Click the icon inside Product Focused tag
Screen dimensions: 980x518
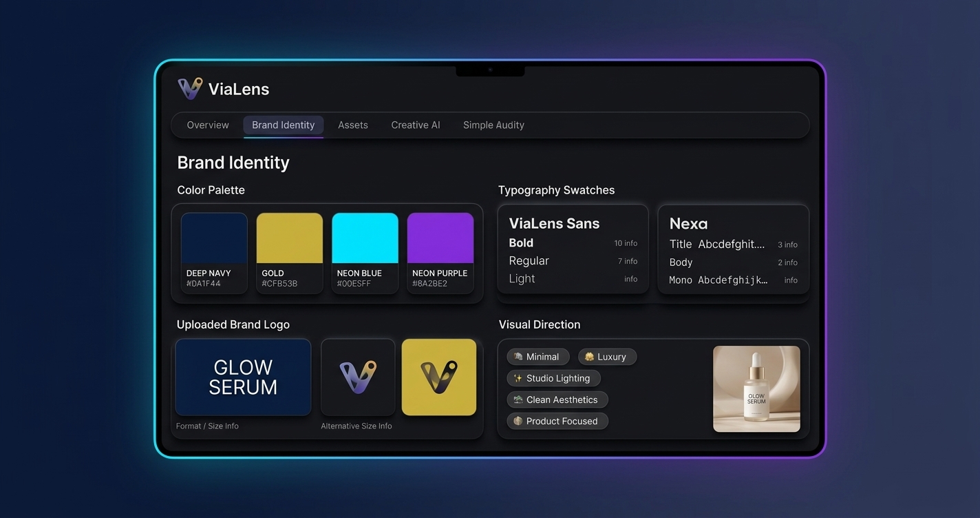point(518,421)
